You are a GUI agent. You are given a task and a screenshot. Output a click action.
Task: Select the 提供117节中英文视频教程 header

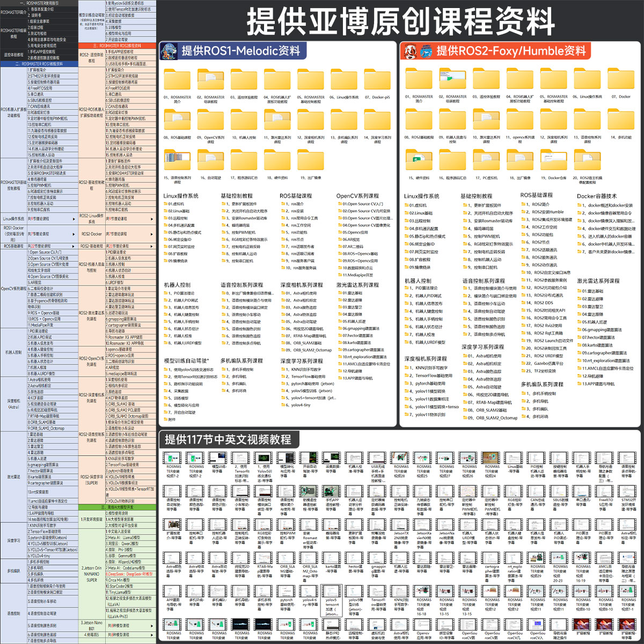(x=229, y=440)
